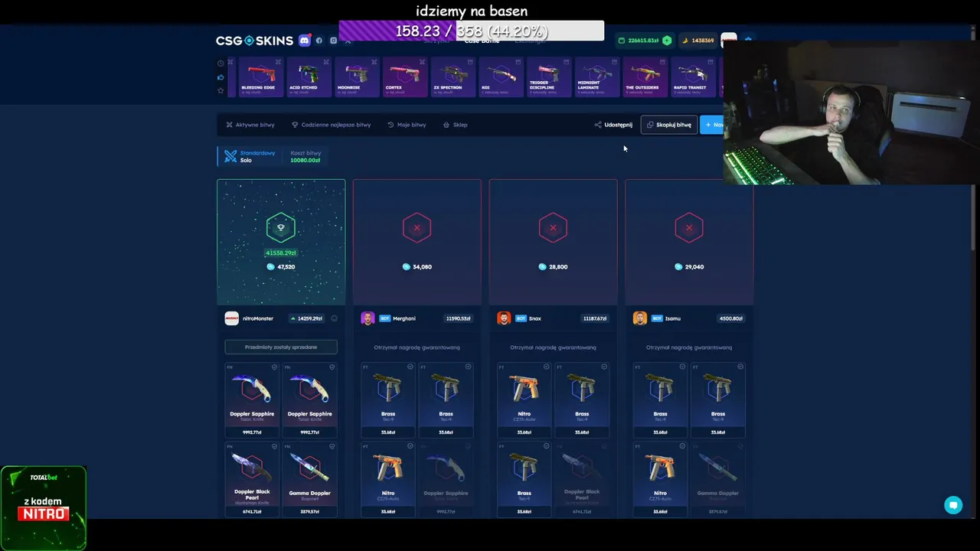Open the Koi drop card
Viewport: 980px width, 551px height.
pos(500,77)
